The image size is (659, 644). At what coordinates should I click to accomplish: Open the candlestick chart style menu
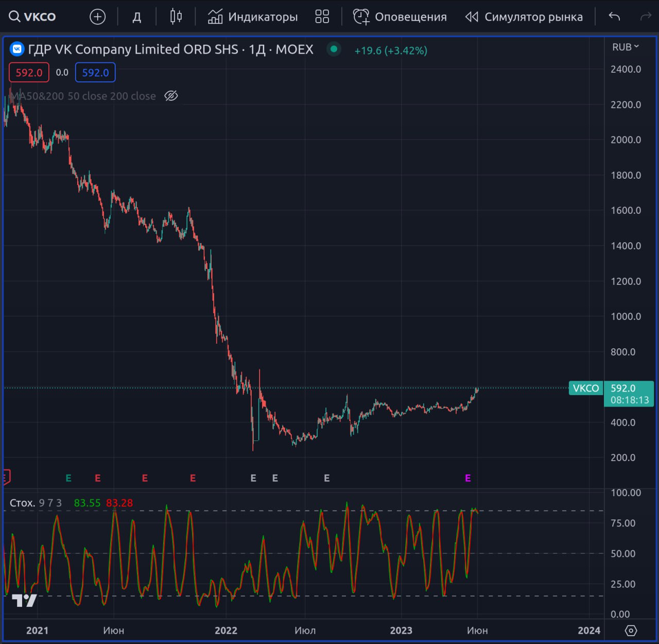[x=176, y=16]
